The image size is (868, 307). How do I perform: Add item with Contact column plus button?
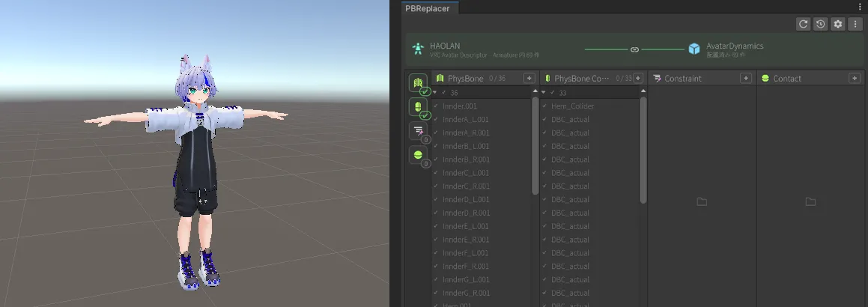coord(855,78)
